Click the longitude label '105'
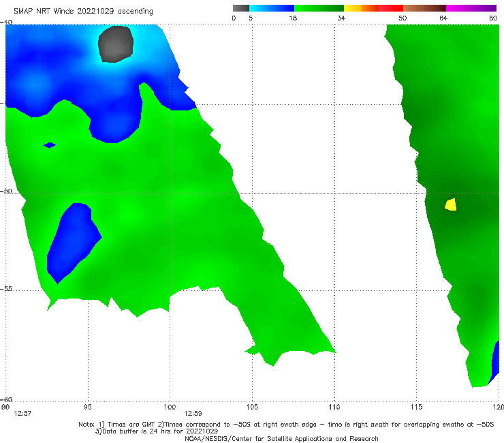 [x=252, y=407]
